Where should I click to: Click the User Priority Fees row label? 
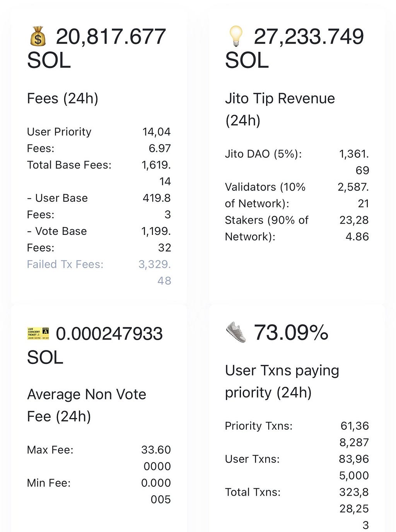tap(59, 140)
